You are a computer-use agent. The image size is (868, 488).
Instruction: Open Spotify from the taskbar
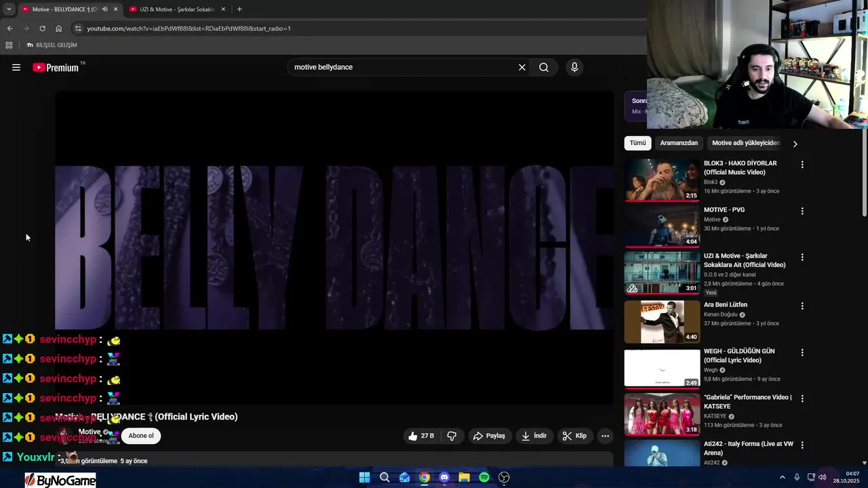coord(484,477)
